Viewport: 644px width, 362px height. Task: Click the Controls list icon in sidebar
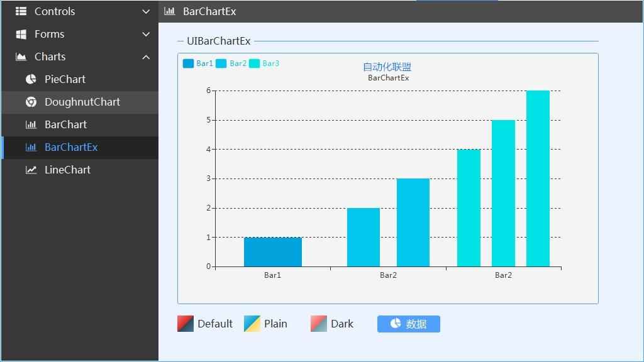pos(21,11)
